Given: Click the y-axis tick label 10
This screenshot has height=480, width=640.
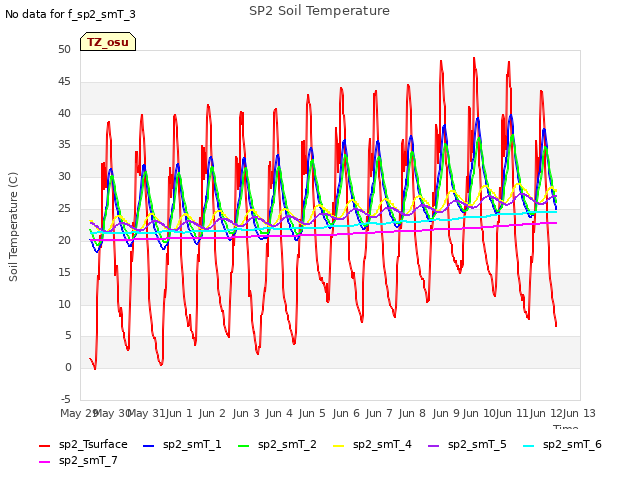Looking at the screenshot, I should 64,304.
